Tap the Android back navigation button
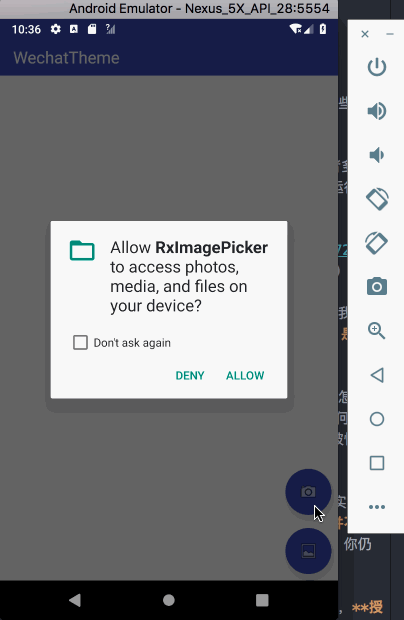The height and width of the screenshot is (620, 404). 75,600
